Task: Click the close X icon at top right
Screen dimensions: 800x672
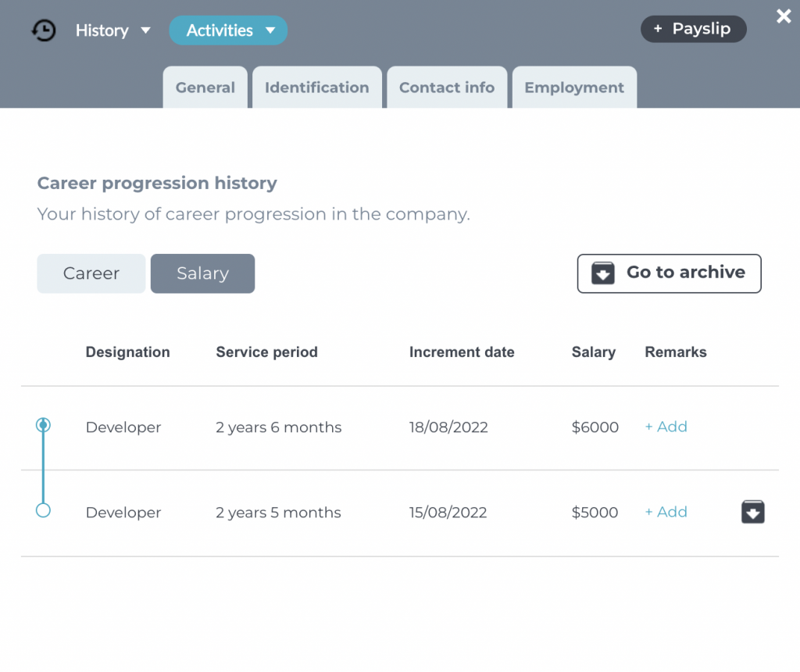Action: 784,16
